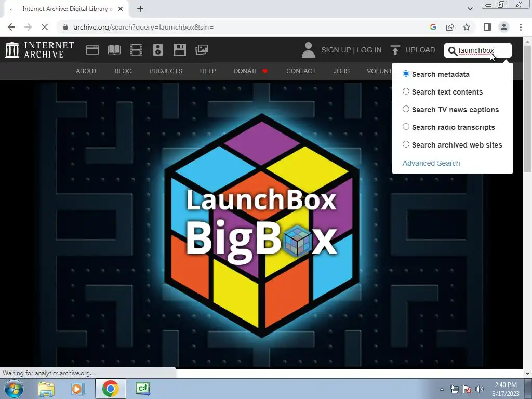Image resolution: width=532 pixels, height=399 pixels.
Task: Click the SIGN UP link
Action: 336,50
